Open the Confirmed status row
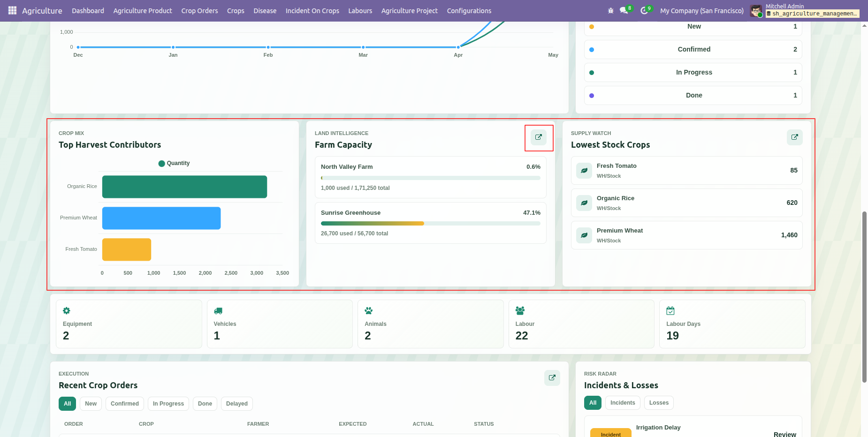The image size is (868, 437). tap(693, 49)
